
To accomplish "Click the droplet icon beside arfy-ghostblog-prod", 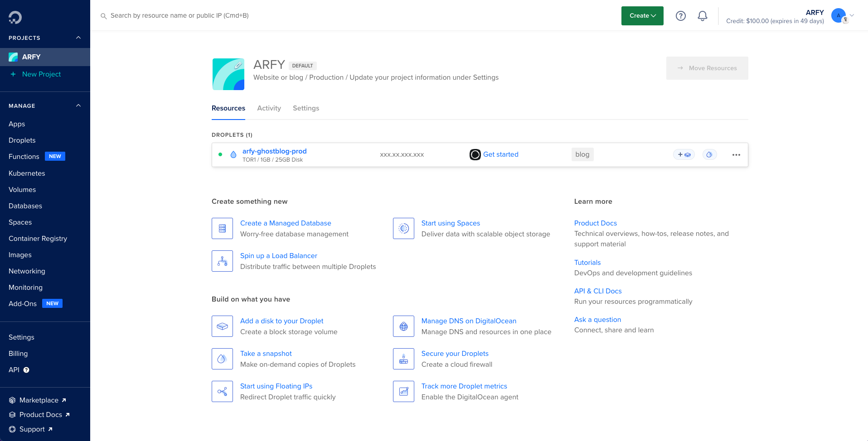I will tap(233, 154).
